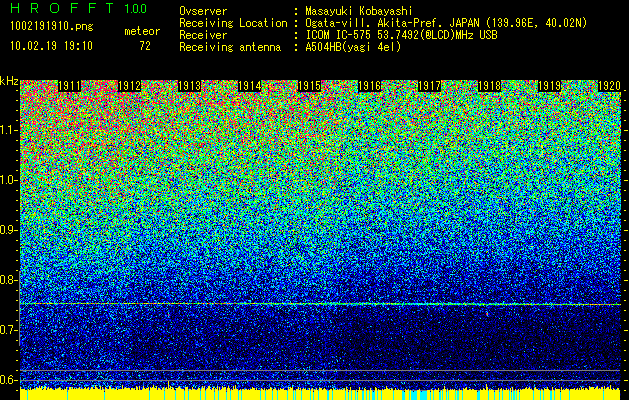Click observer name Masayuki Kobayashi
629x400 pixels.
coord(358,11)
